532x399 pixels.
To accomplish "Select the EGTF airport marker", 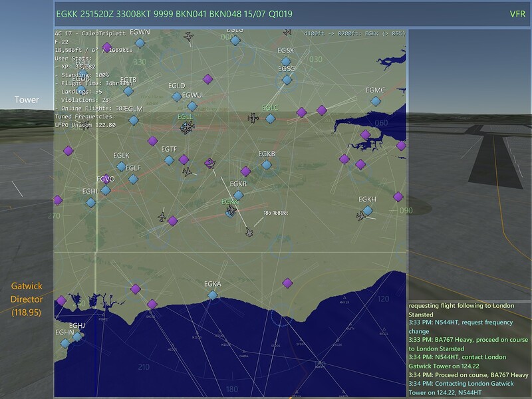I will pyautogui.click(x=169, y=160).
